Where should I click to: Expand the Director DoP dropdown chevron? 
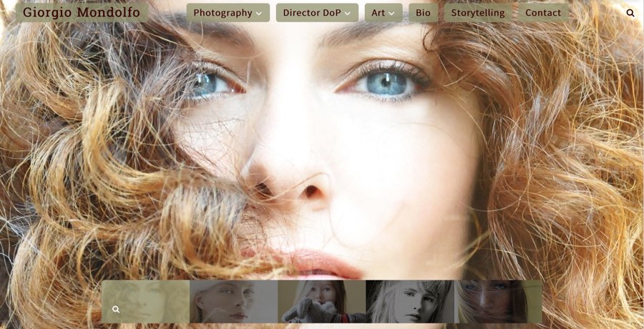pos(348,13)
